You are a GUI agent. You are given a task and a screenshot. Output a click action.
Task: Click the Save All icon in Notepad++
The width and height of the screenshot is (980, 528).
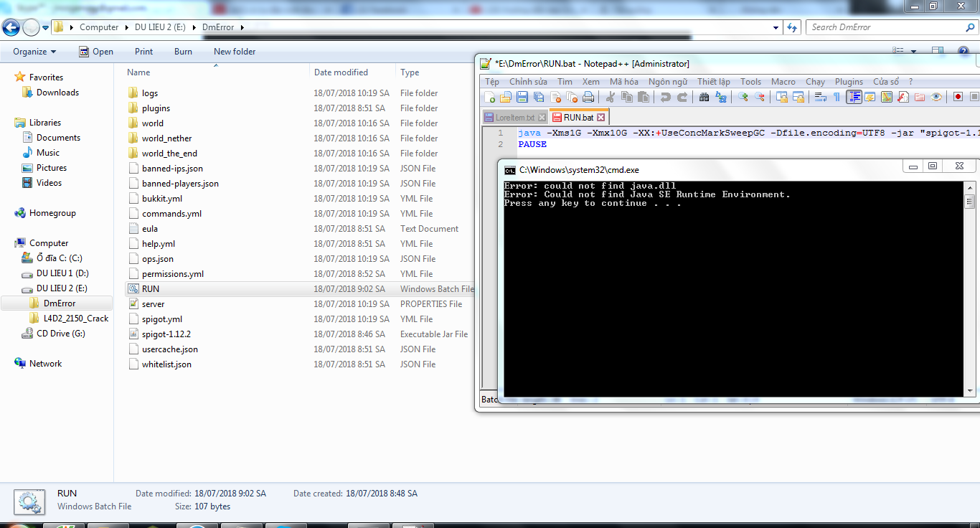pos(539,97)
